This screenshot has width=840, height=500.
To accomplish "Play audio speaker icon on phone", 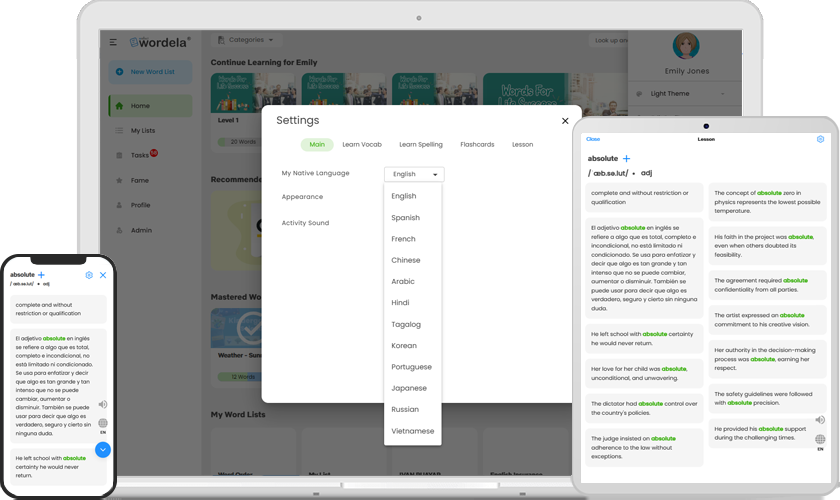I will pyautogui.click(x=103, y=404).
